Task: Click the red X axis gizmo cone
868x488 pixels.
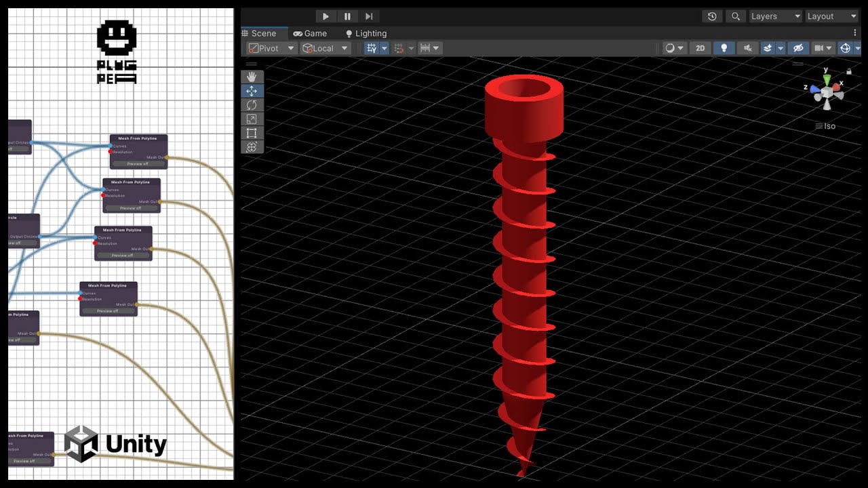Action: (x=837, y=89)
